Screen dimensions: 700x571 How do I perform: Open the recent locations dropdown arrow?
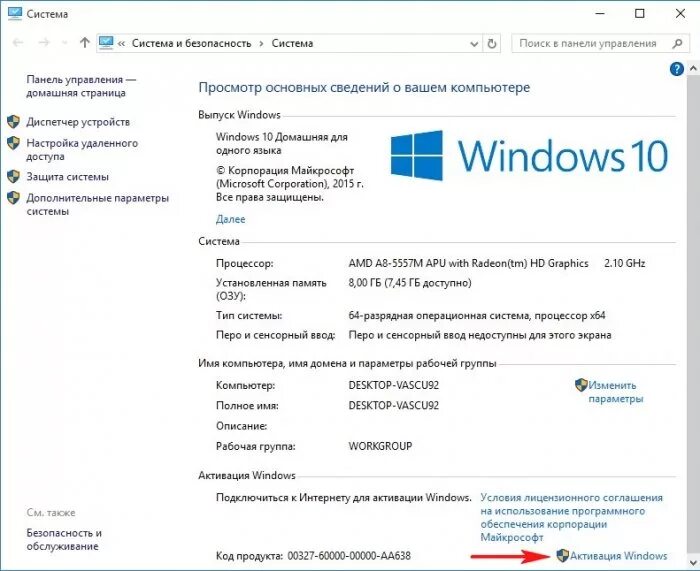pos(65,43)
